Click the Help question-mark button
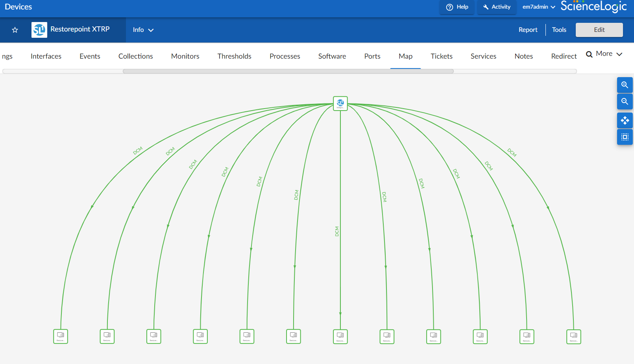 pos(457,7)
